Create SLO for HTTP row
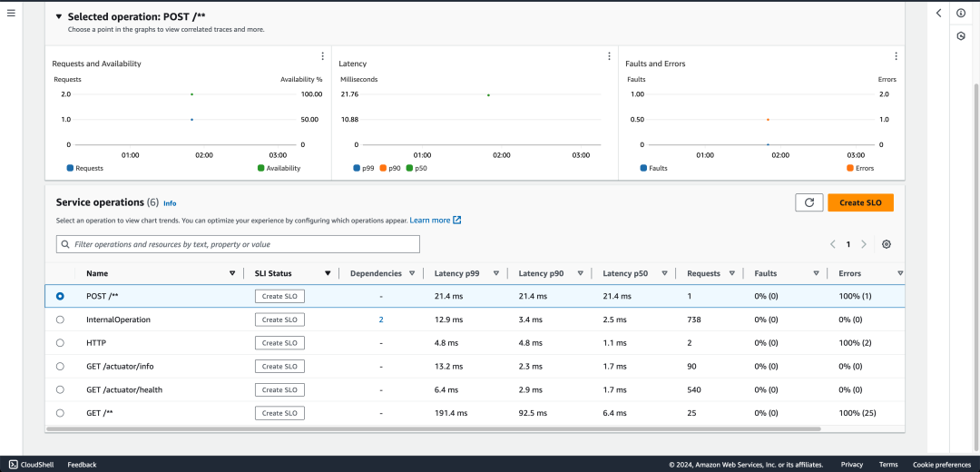Image resolution: width=980 pixels, height=472 pixels. pyautogui.click(x=279, y=342)
